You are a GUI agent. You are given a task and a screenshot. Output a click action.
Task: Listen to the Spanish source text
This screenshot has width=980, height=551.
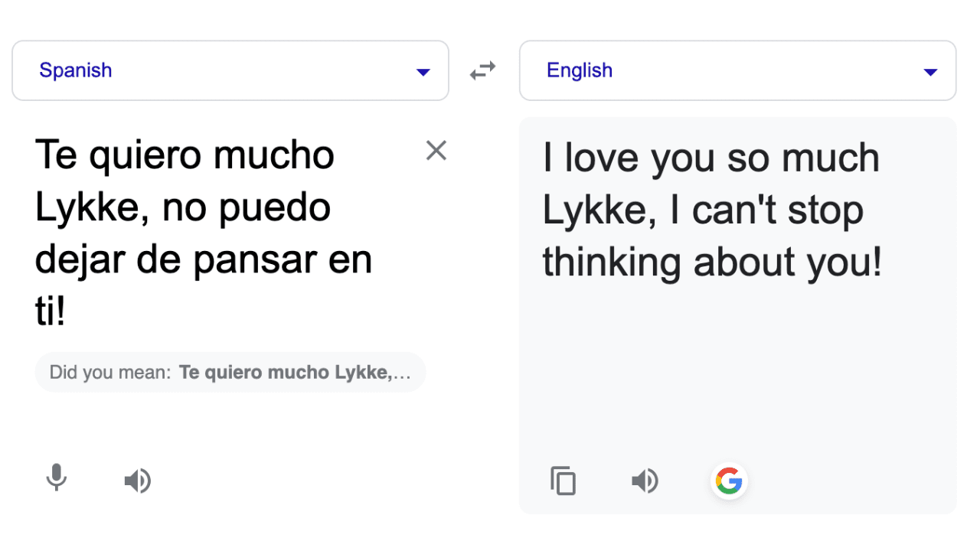[x=138, y=481]
